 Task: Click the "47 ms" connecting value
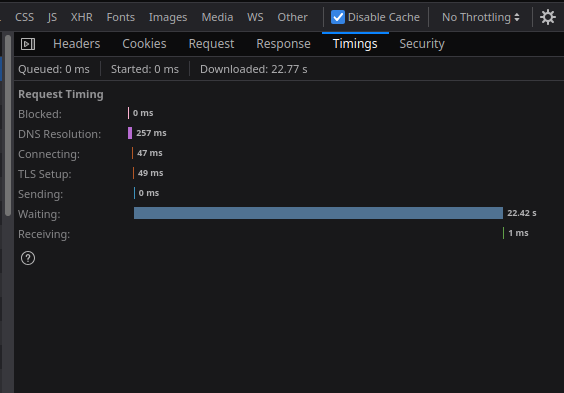(150, 153)
